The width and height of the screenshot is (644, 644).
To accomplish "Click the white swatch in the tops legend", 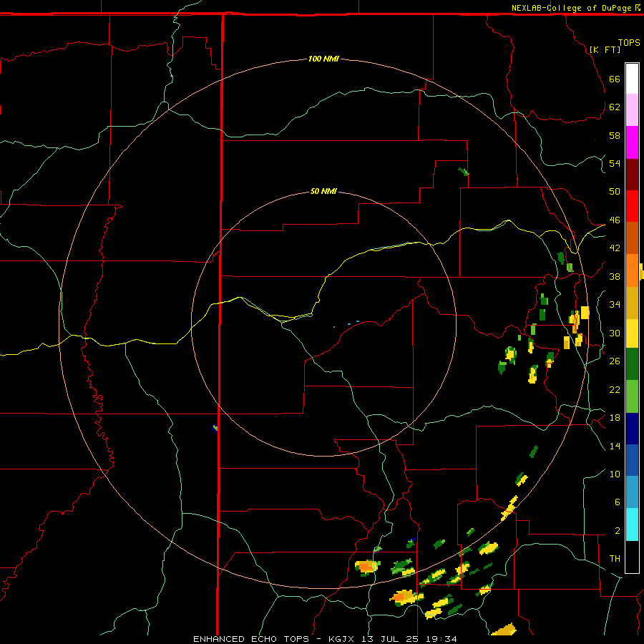I will pos(632,79).
